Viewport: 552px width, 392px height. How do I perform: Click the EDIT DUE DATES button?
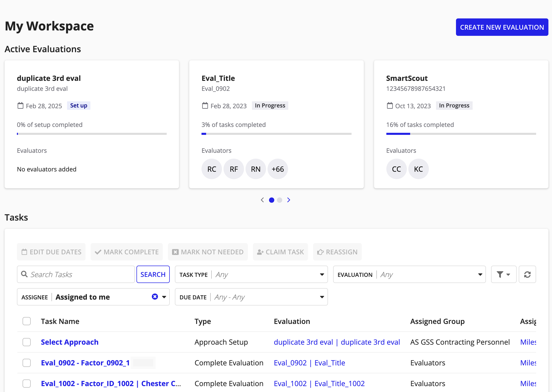point(51,252)
